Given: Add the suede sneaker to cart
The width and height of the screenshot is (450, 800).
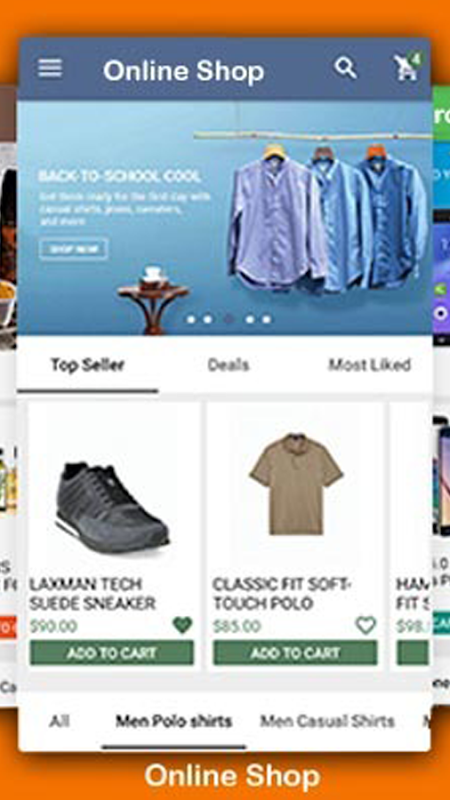Looking at the screenshot, I should tap(112, 653).
